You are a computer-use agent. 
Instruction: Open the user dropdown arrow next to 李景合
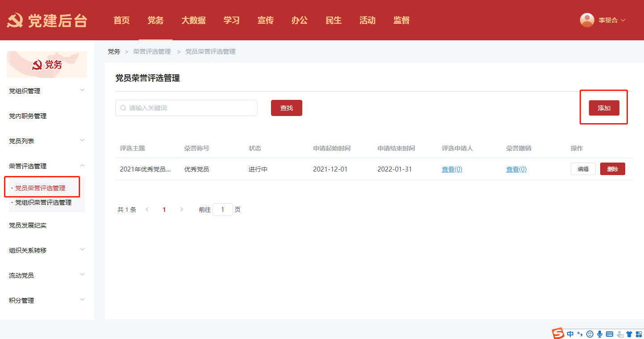pos(623,20)
